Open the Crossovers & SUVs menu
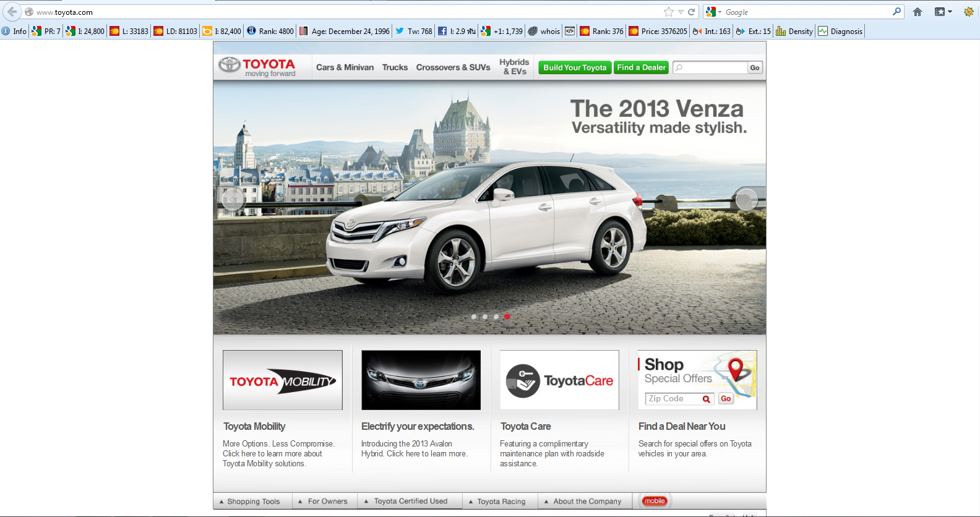The width and height of the screenshot is (980, 517). click(x=453, y=67)
